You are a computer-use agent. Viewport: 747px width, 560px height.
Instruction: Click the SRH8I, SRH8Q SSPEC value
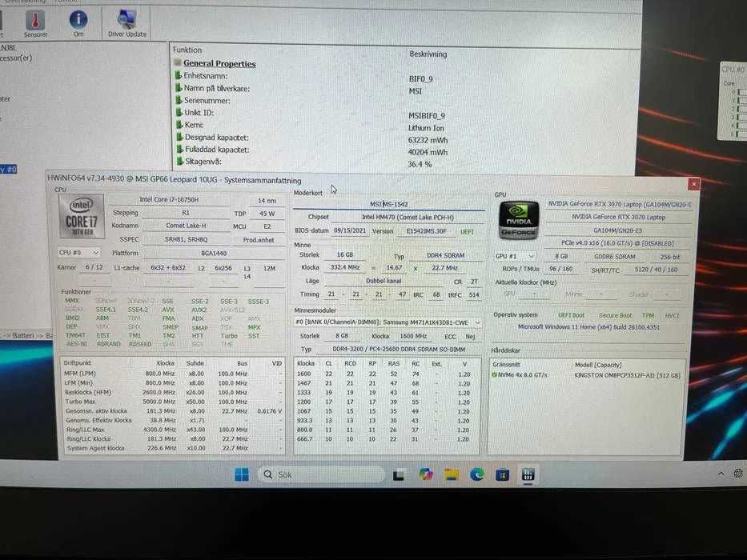[186, 239]
